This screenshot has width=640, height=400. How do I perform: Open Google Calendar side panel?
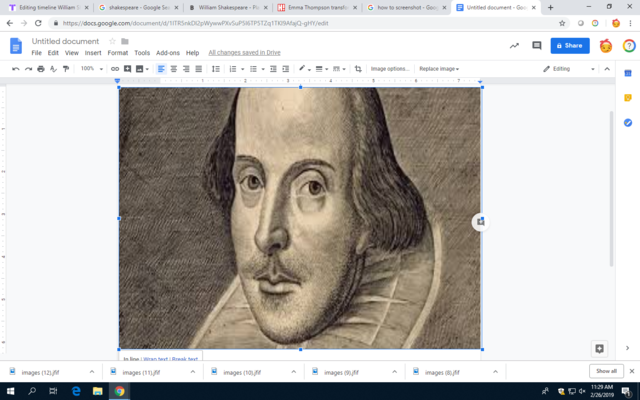tap(628, 73)
